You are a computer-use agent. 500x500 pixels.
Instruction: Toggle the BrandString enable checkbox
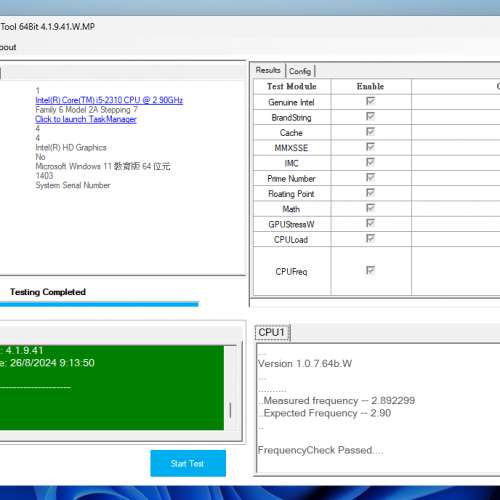click(x=370, y=116)
